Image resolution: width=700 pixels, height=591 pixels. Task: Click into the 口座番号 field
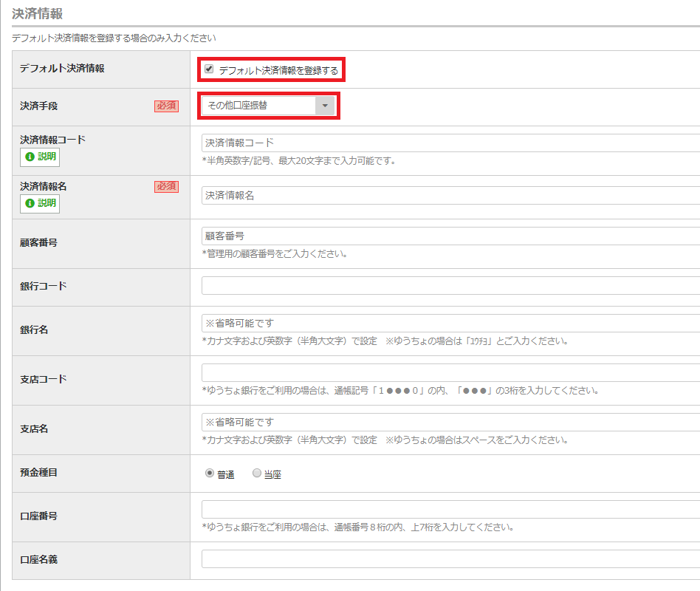click(450, 510)
